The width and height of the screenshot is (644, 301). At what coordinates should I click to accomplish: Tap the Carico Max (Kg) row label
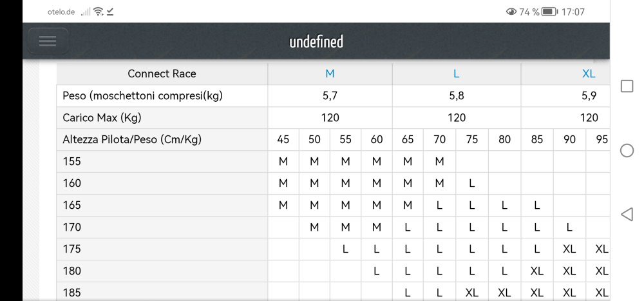tap(102, 117)
